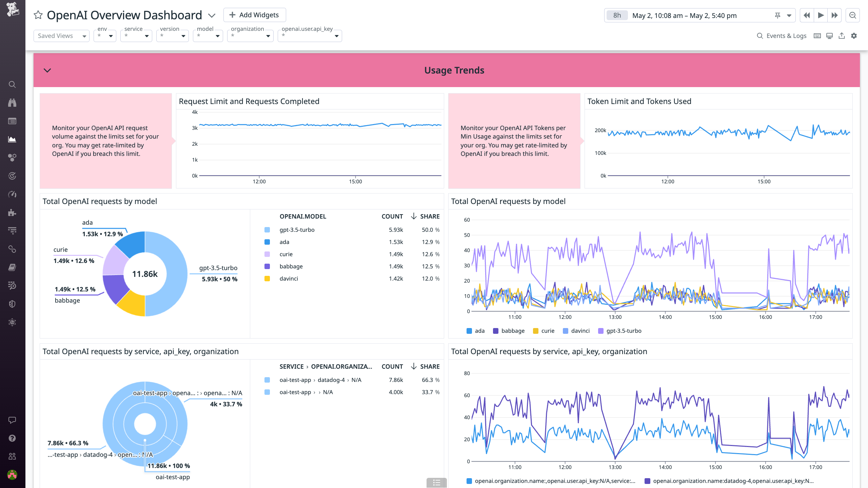Open the Integrations puzzle-piece icon
This screenshot has width=868, height=488.
tap(12, 213)
